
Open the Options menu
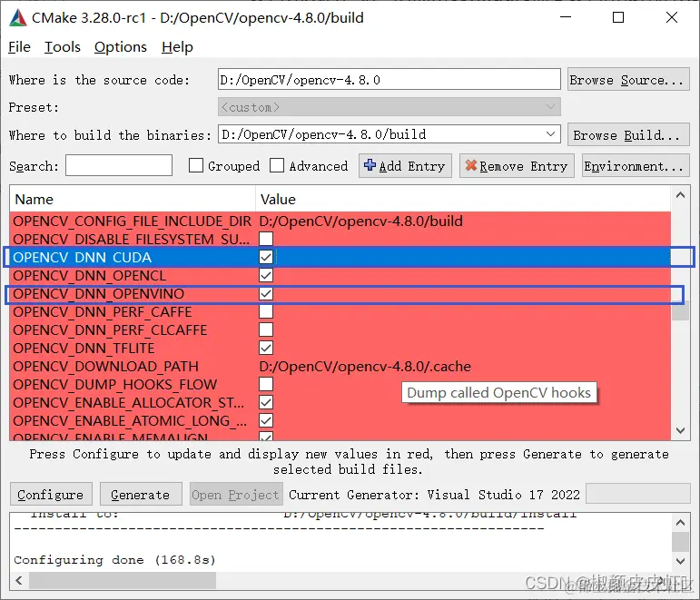coord(121,47)
